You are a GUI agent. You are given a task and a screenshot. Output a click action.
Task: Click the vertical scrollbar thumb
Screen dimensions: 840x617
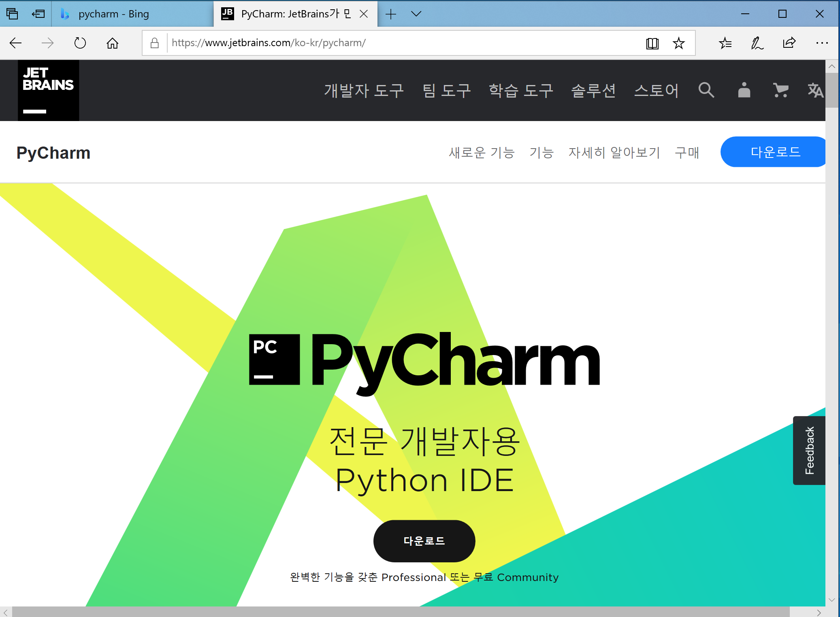(832, 90)
